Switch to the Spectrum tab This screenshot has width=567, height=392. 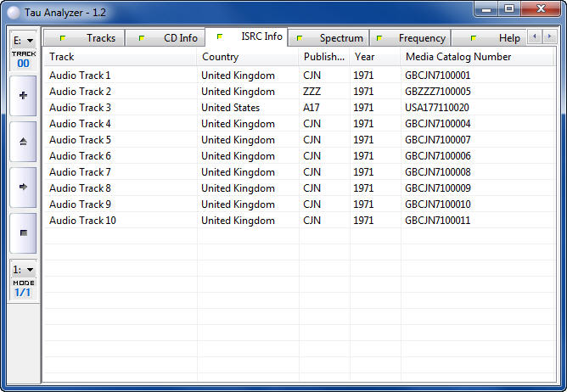332,38
